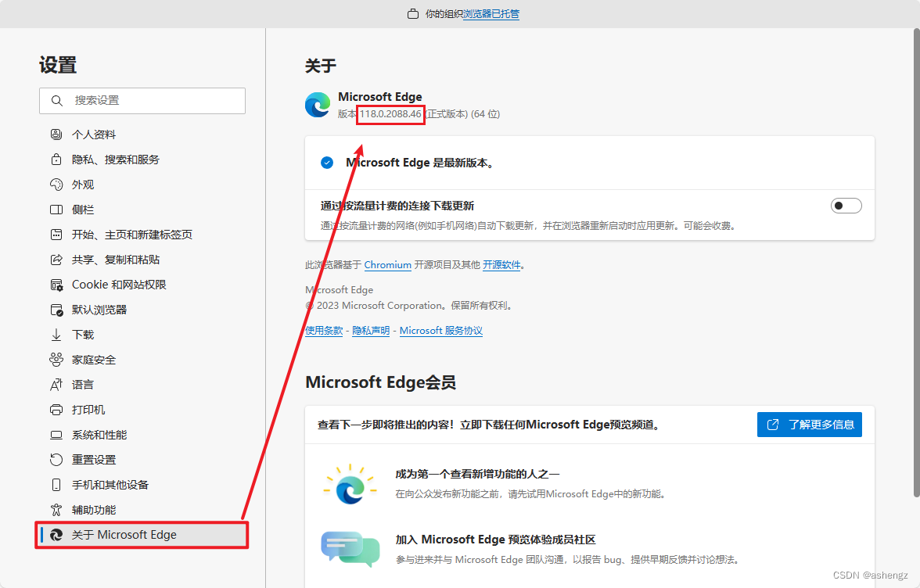Open 个人资料 settings page
This screenshot has height=588, width=920.
tap(94, 134)
